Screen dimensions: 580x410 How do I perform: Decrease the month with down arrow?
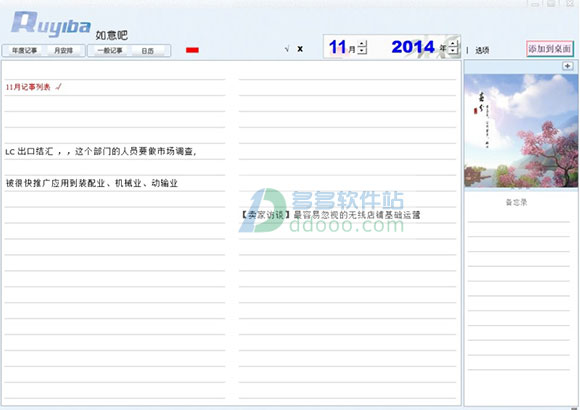coord(362,50)
